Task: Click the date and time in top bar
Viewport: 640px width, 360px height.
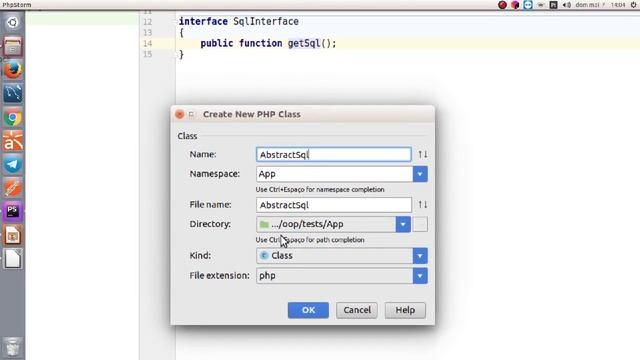Action: 600,5
